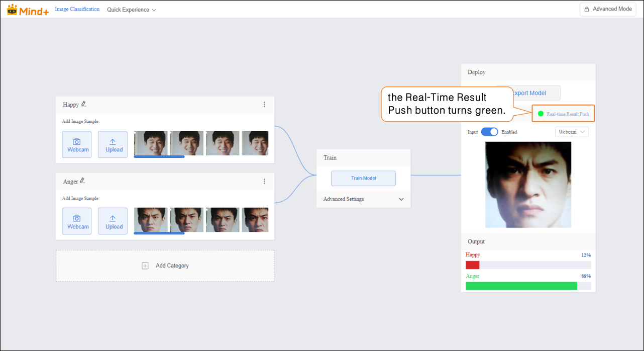Viewport: 644px width, 351px height.
Task: Toggle the Input Enabled switch off
Action: pyautogui.click(x=489, y=132)
